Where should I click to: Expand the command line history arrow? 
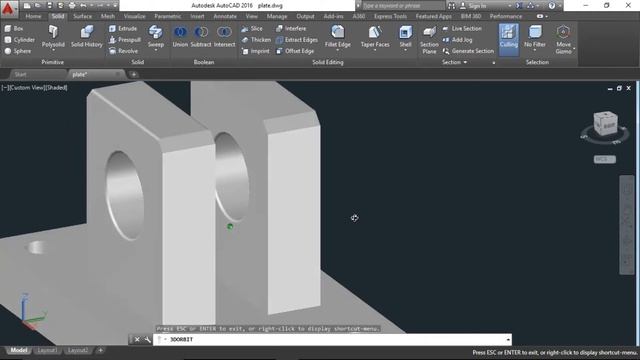(508, 340)
